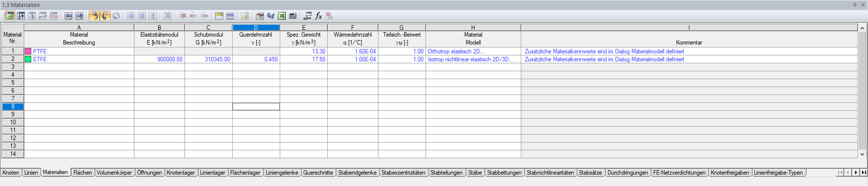Click the blue-striped table view icon

coord(230,16)
